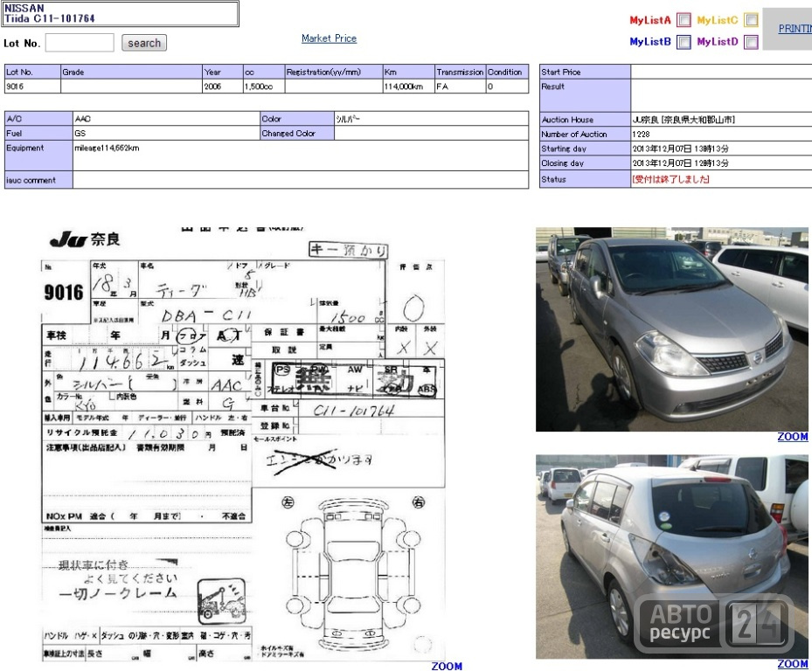This screenshot has width=812, height=671.
Task: Select the year 2006 cell
Action: [223, 86]
